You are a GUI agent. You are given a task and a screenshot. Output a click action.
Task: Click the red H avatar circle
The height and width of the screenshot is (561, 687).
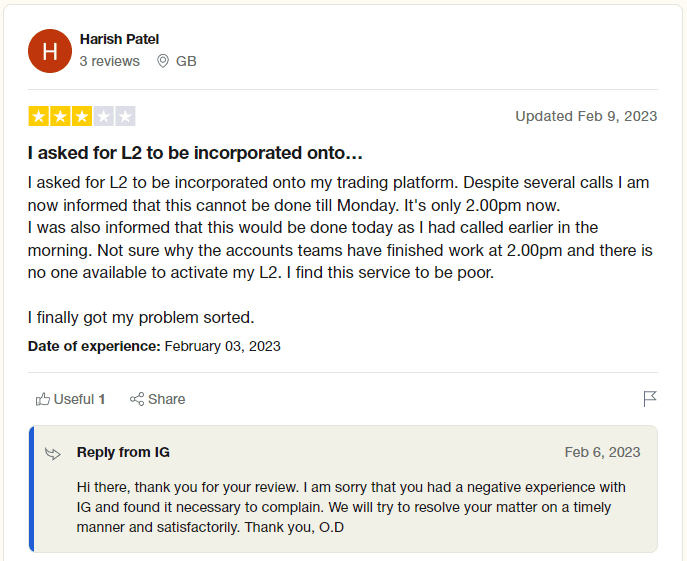pos(50,51)
